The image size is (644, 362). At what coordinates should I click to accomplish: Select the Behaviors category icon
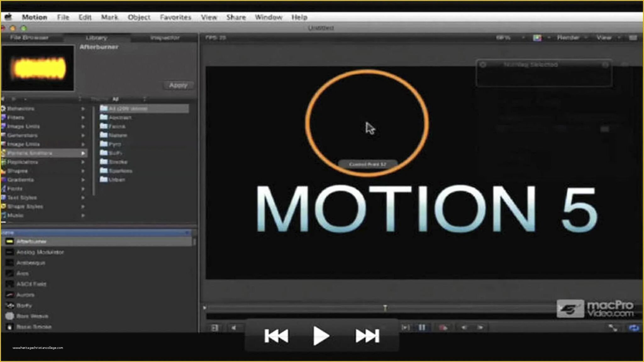pos(3,108)
